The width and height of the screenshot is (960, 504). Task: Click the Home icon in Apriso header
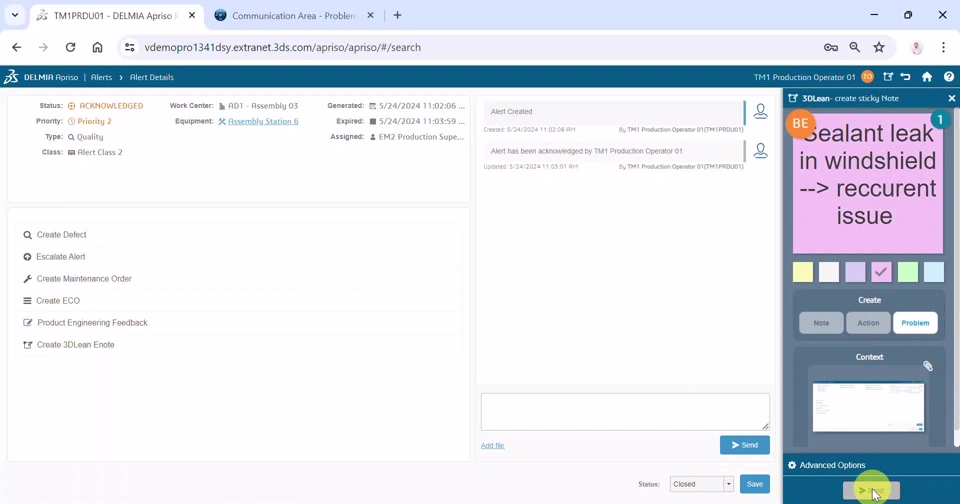point(927,77)
